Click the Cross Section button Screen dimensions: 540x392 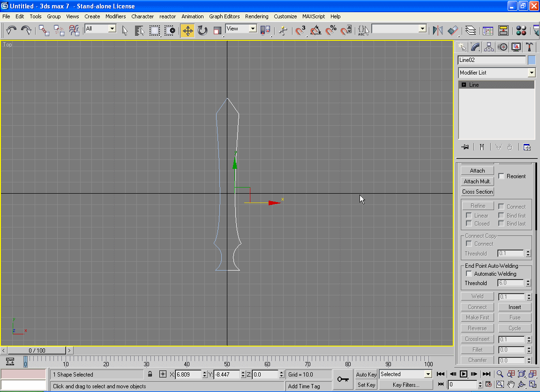[477, 192]
